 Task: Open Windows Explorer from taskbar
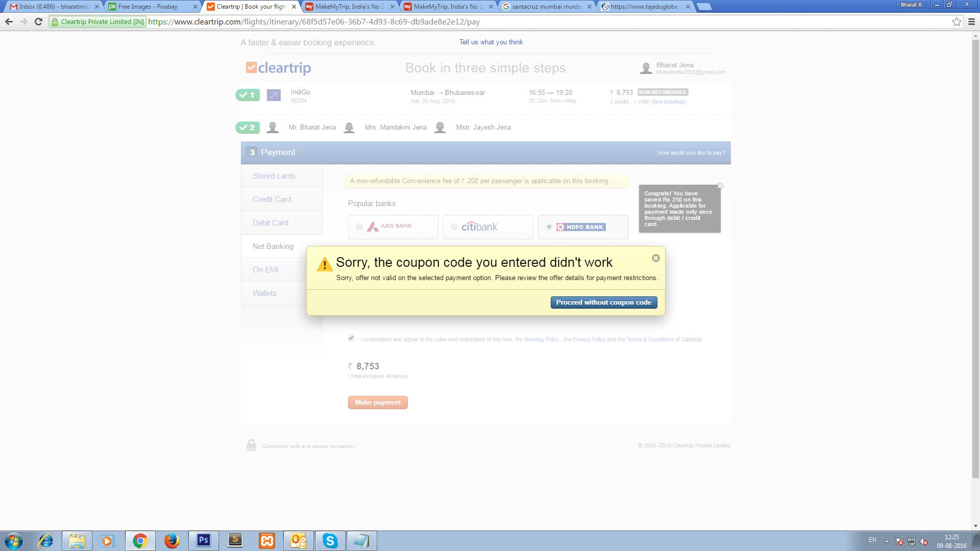click(x=77, y=541)
